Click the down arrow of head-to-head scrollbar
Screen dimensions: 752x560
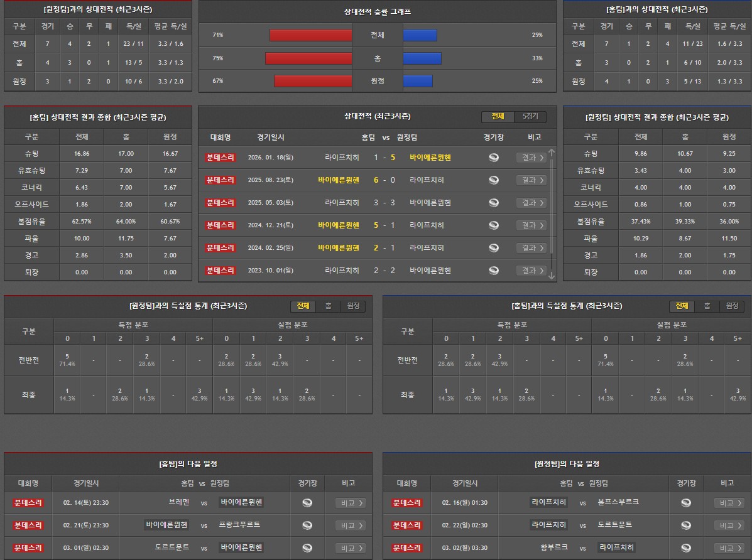click(x=552, y=276)
